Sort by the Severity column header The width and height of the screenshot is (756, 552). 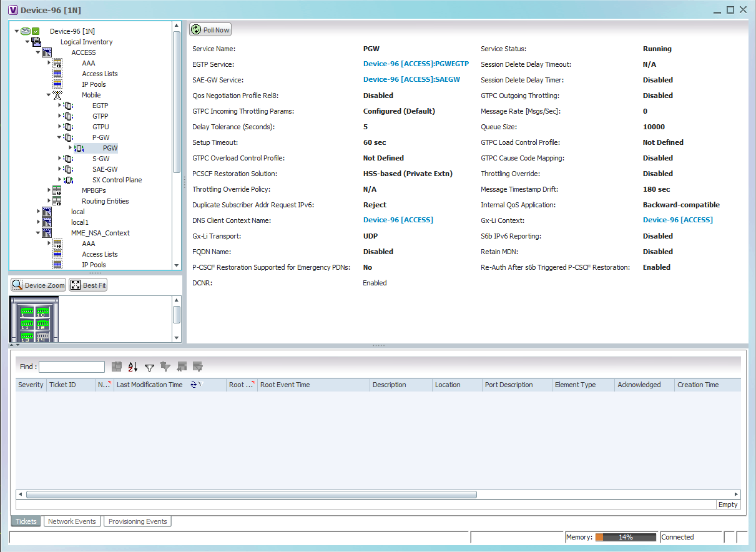(x=31, y=385)
